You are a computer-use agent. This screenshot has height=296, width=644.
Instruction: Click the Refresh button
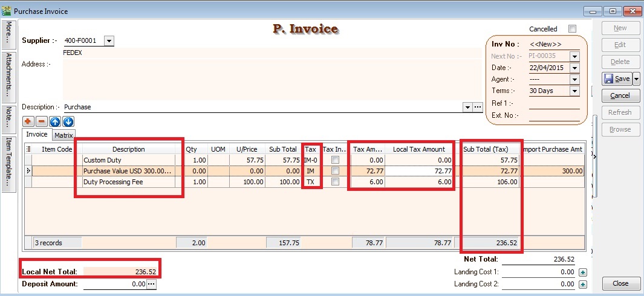point(620,112)
